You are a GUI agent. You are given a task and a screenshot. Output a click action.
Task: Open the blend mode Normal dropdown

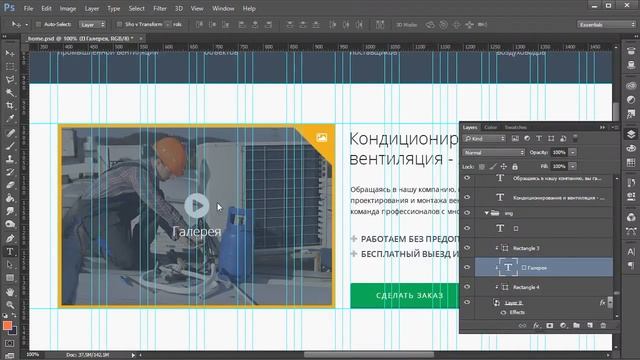(493, 153)
